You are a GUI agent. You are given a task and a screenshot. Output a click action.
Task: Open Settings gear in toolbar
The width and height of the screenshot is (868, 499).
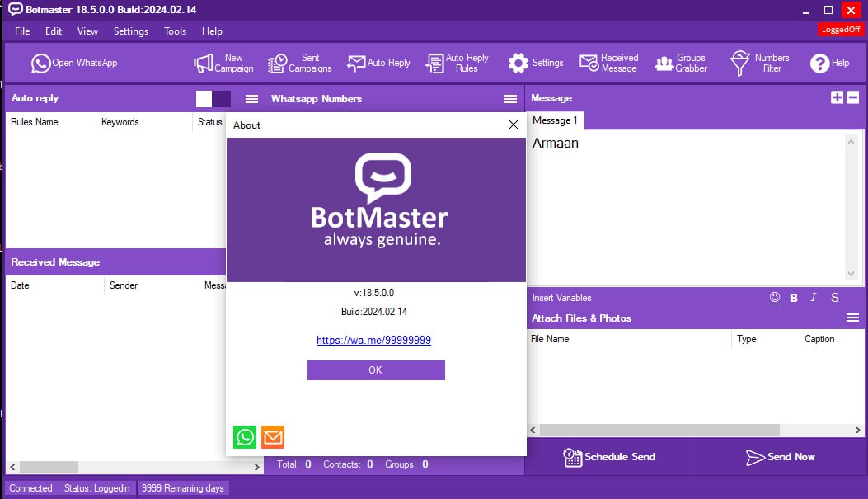(536, 64)
